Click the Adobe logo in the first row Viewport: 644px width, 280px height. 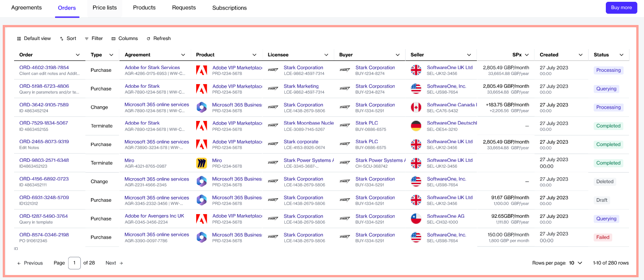(202, 70)
